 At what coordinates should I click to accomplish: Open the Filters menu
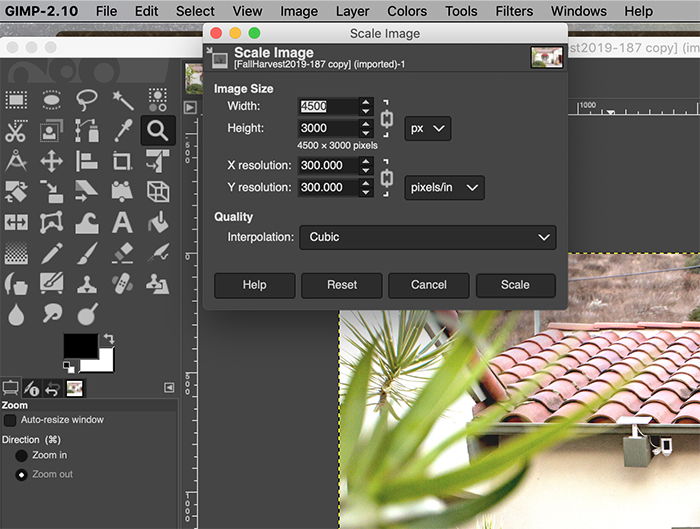point(514,11)
